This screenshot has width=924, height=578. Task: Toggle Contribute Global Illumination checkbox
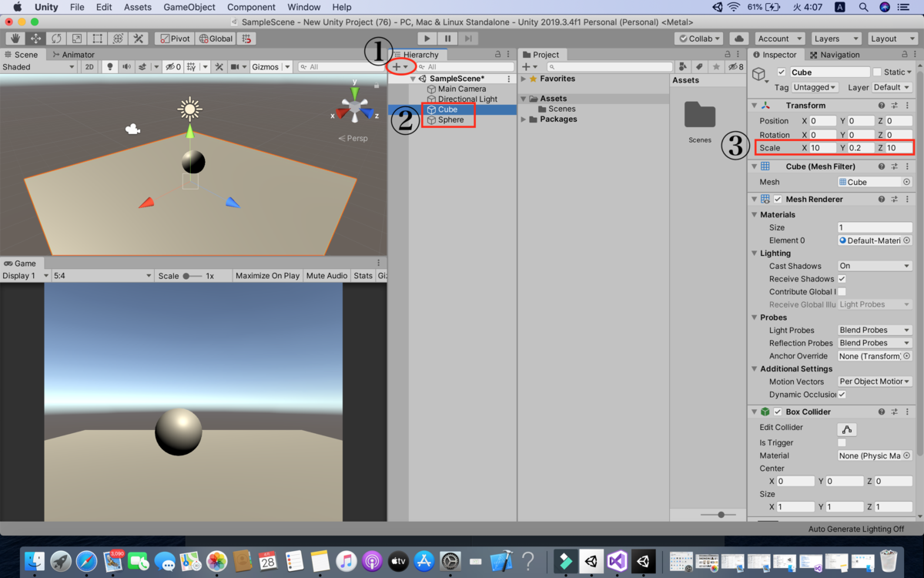point(842,292)
